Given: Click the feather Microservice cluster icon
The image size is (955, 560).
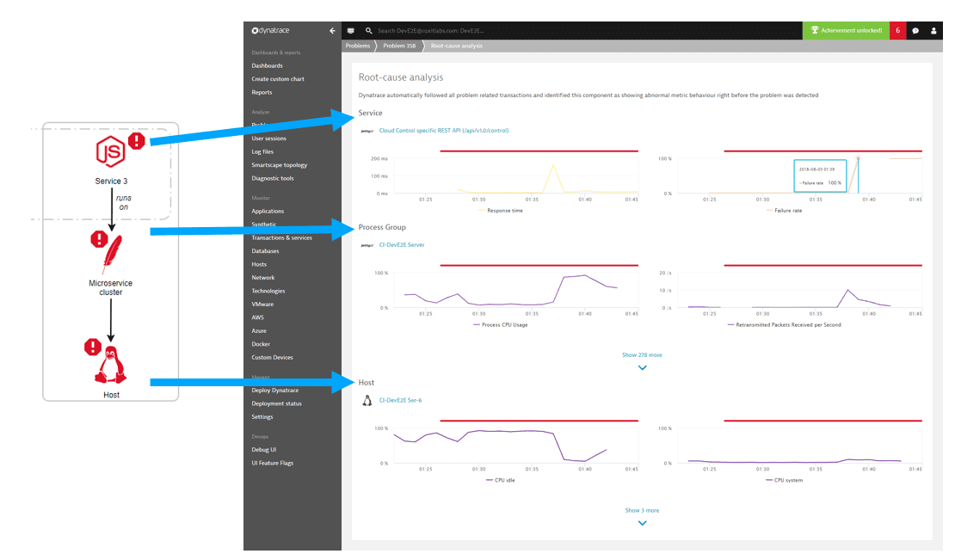Looking at the screenshot, I should tap(112, 254).
